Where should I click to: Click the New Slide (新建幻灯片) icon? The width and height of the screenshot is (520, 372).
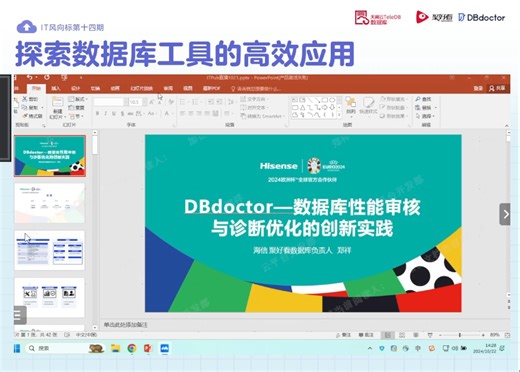pyautogui.click(x=57, y=102)
